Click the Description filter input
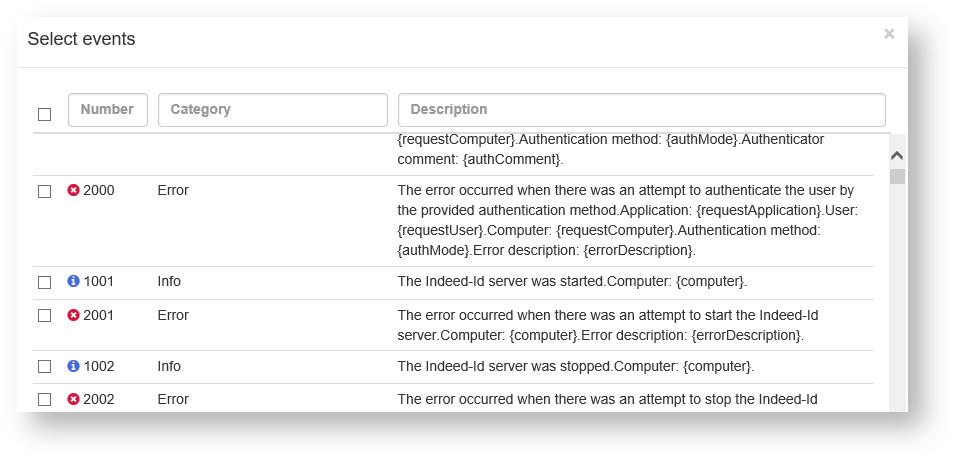 coord(641,110)
